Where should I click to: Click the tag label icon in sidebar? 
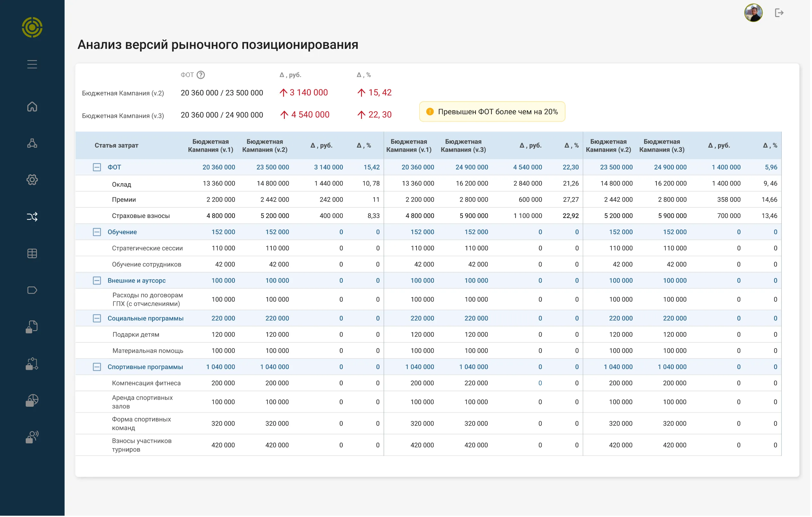click(32, 290)
